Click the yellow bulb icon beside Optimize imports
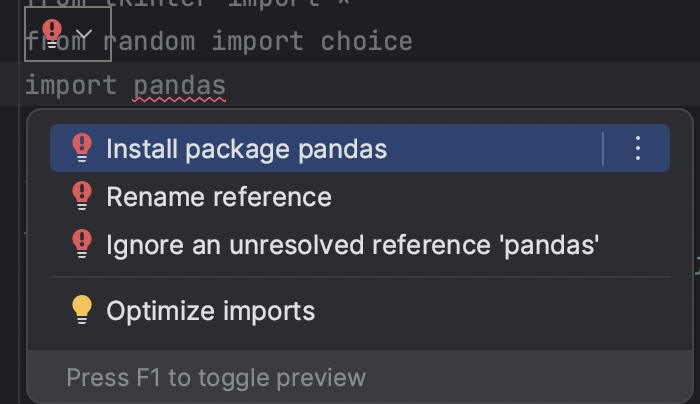This screenshot has height=404, width=700. [82, 311]
